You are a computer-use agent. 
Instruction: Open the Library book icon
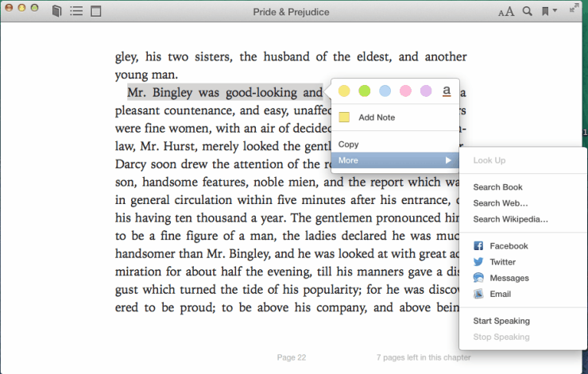tap(56, 11)
